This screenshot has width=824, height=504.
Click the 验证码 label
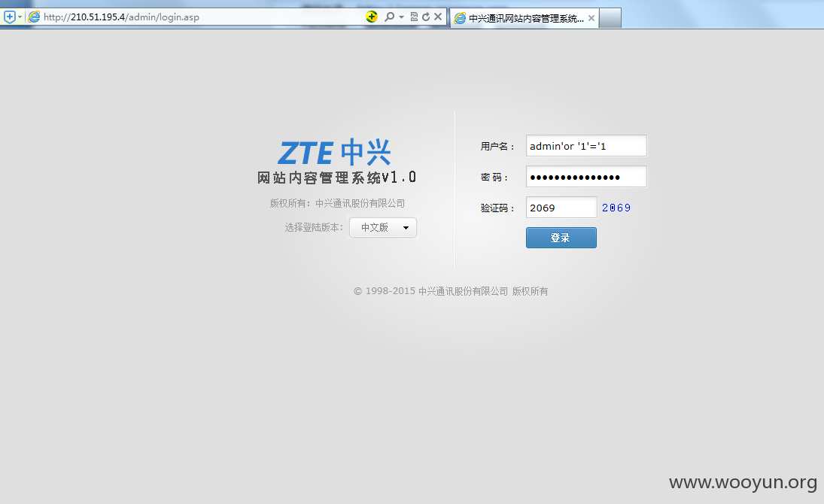[x=497, y=208]
